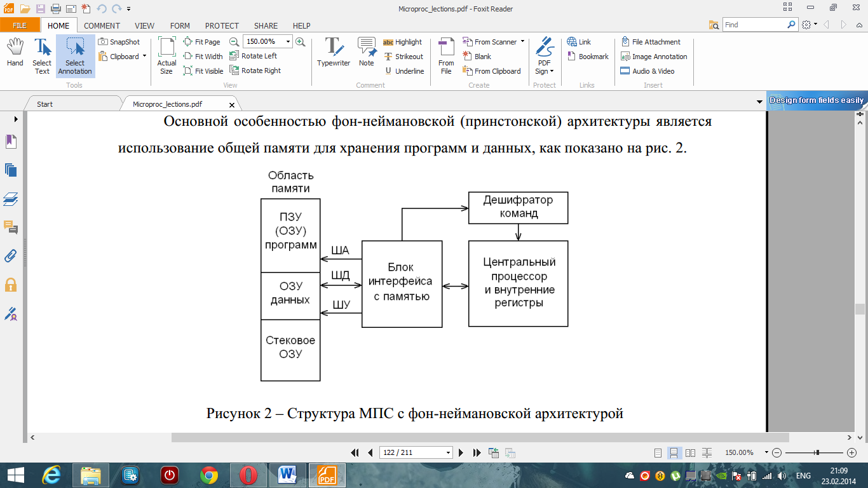Go to the previous page
868x488 pixels.
tap(370, 453)
